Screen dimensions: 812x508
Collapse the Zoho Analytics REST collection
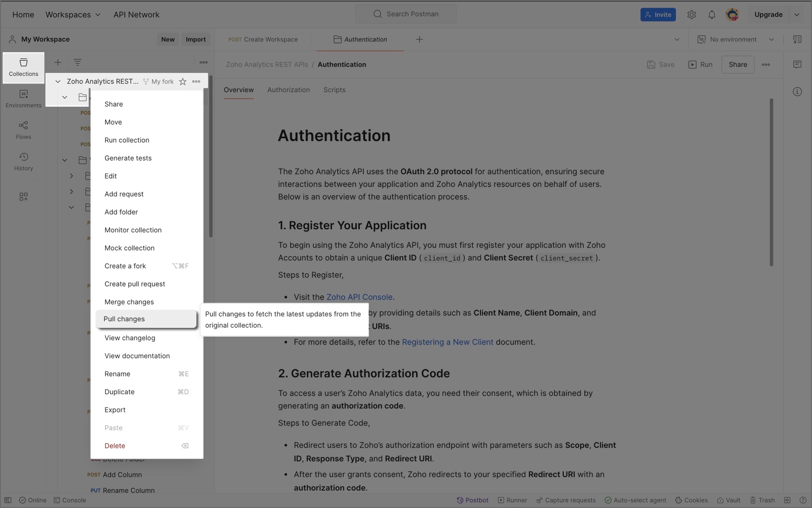tap(58, 81)
